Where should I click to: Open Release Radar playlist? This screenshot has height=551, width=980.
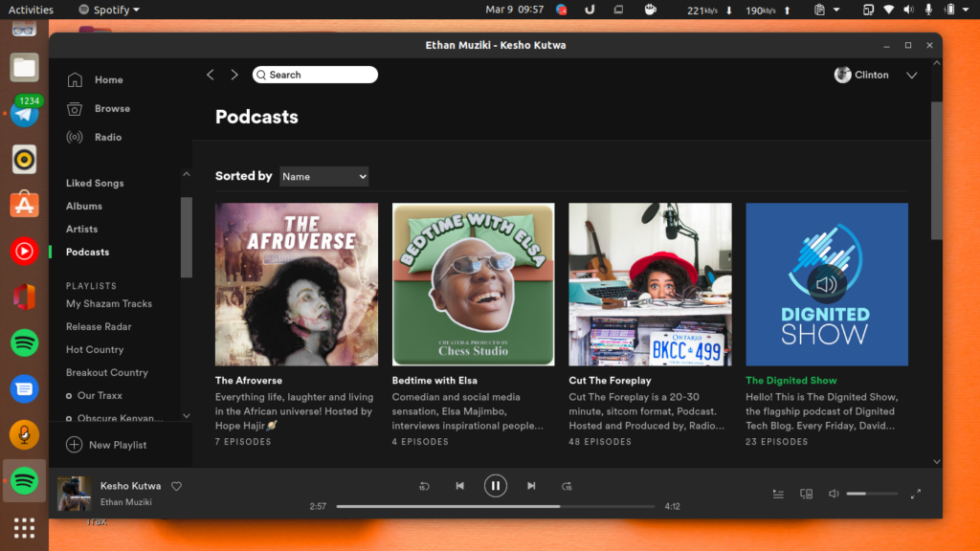pyautogui.click(x=99, y=327)
